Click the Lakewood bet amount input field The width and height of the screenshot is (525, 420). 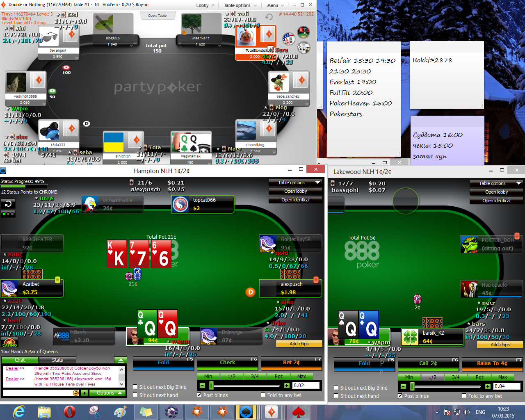point(506,386)
